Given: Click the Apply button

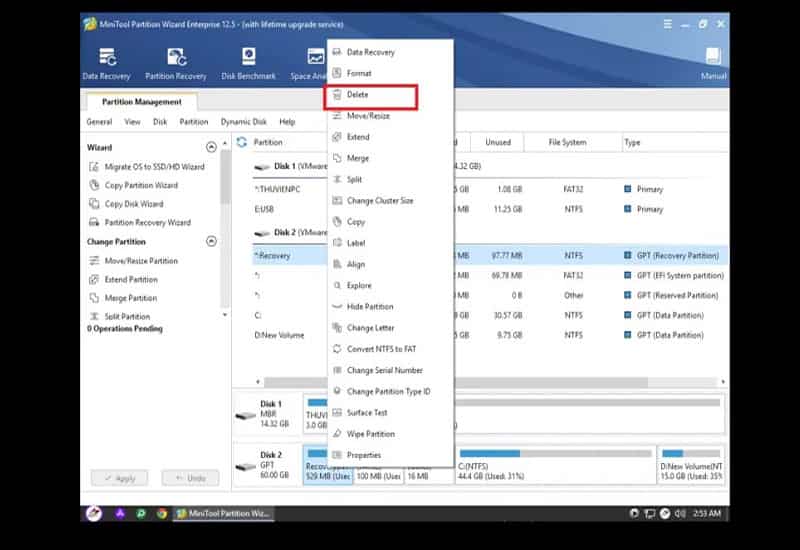Looking at the screenshot, I should (120, 478).
